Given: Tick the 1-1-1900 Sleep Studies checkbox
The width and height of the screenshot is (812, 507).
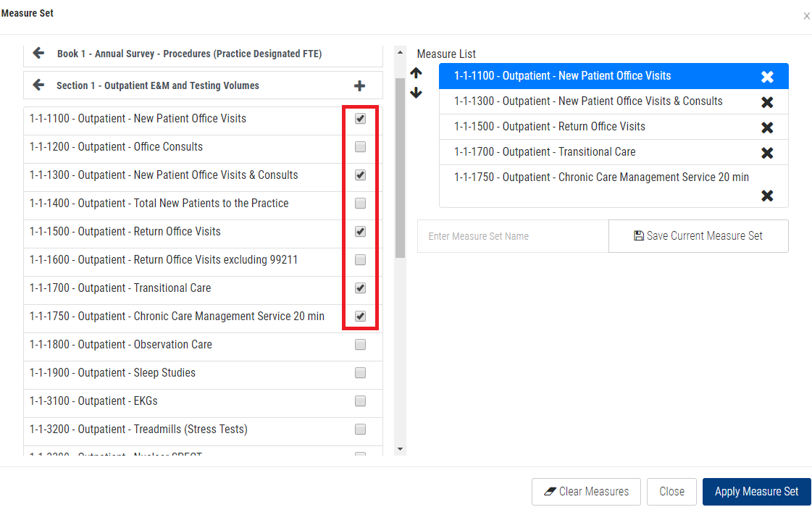Looking at the screenshot, I should pyautogui.click(x=360, y=373).
